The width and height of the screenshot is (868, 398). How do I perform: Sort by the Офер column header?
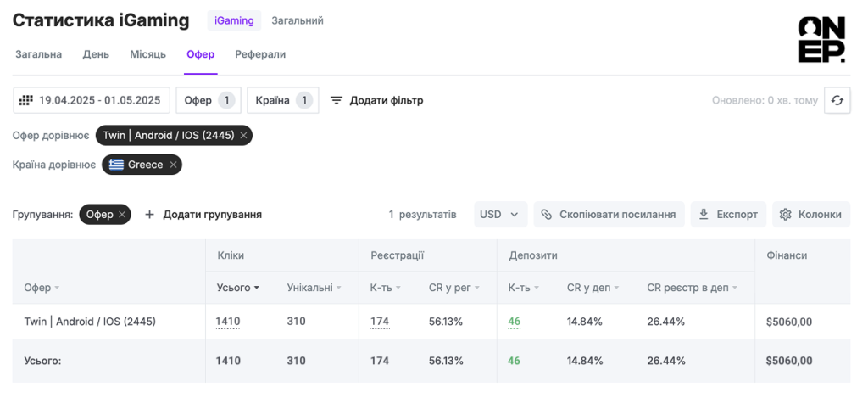42,288
